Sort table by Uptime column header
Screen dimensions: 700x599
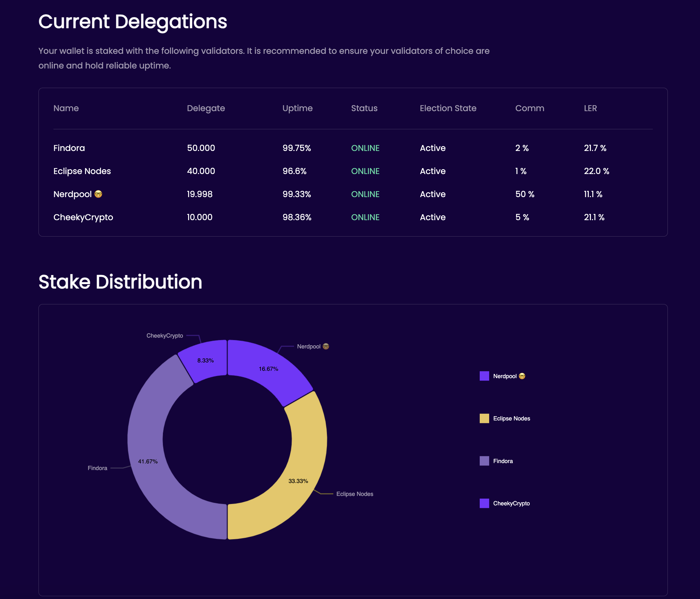[x=297, y=108]
